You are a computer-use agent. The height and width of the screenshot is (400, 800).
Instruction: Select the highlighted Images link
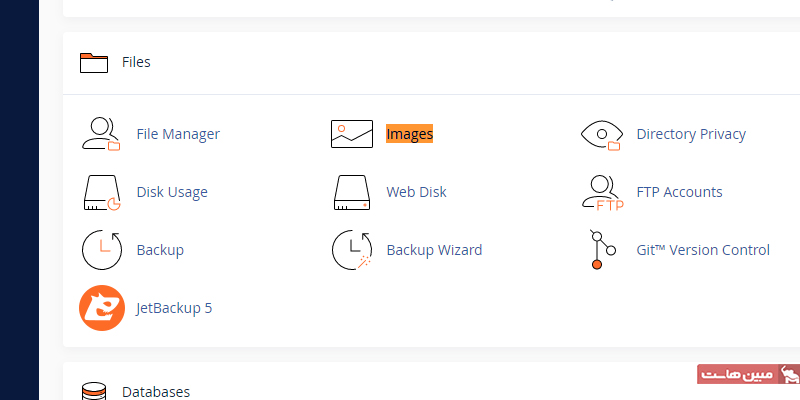click(409, 134)
